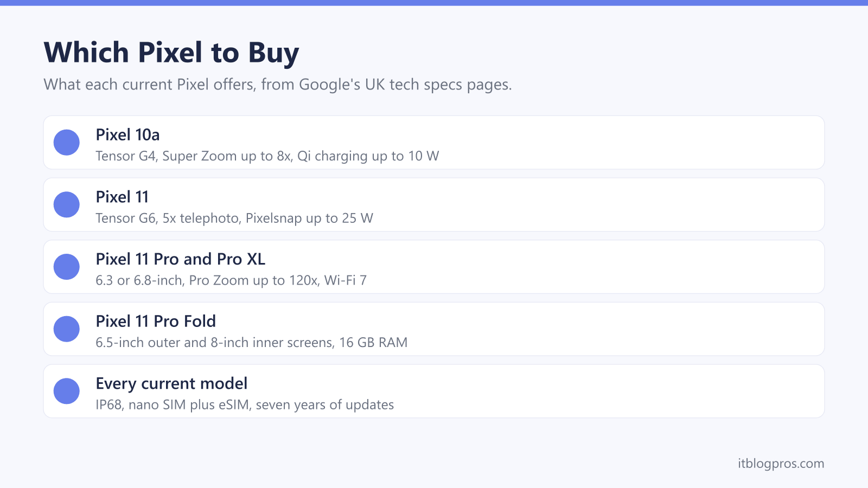The height and width of the screenshot is (488, 868).
Task: Select the Pixel 11 card title
Action: 122,197
